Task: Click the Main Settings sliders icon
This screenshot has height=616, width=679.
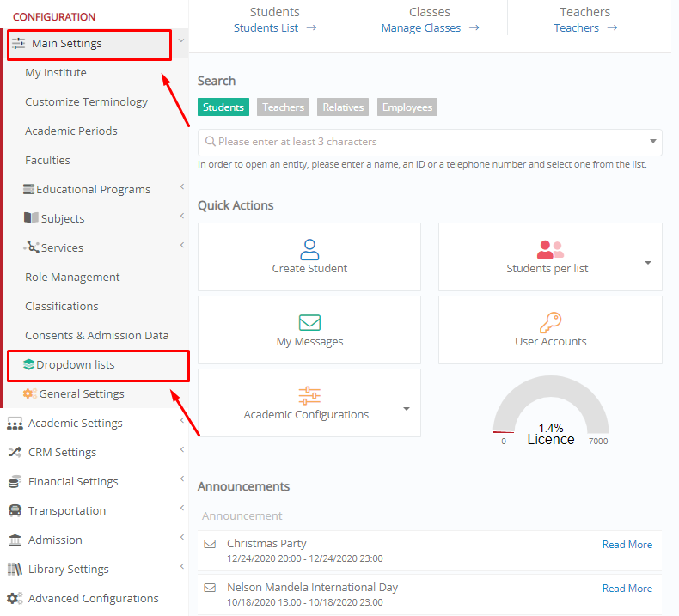Action: tap(18, 43)
